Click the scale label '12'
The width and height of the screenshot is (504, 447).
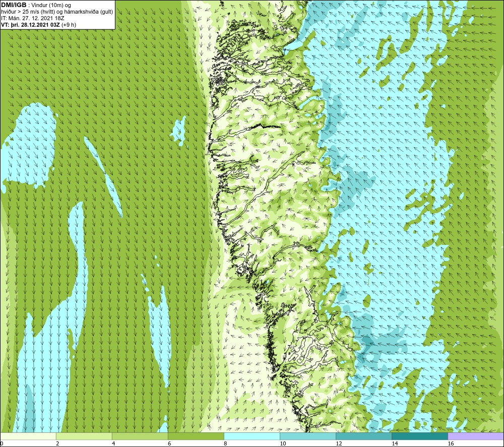(x=339, y=443)
